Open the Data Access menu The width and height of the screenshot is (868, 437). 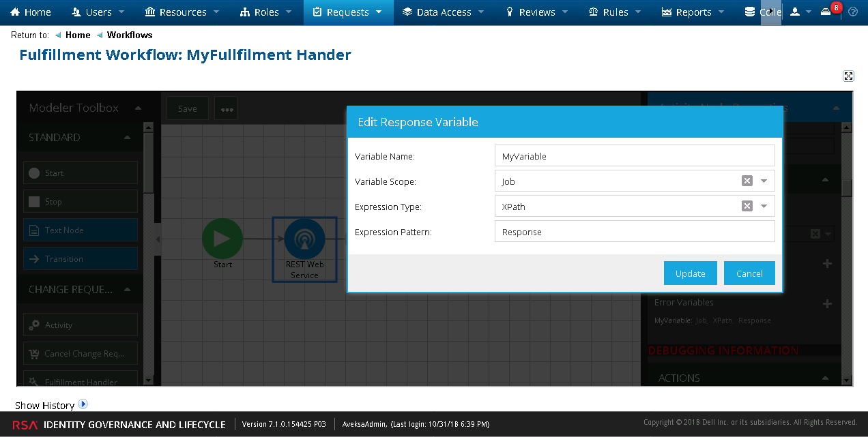443,12
